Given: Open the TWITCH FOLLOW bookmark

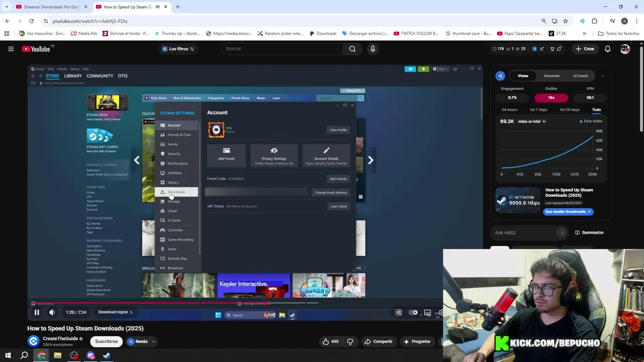Looking at the screenshot, I should click(416, 34).
